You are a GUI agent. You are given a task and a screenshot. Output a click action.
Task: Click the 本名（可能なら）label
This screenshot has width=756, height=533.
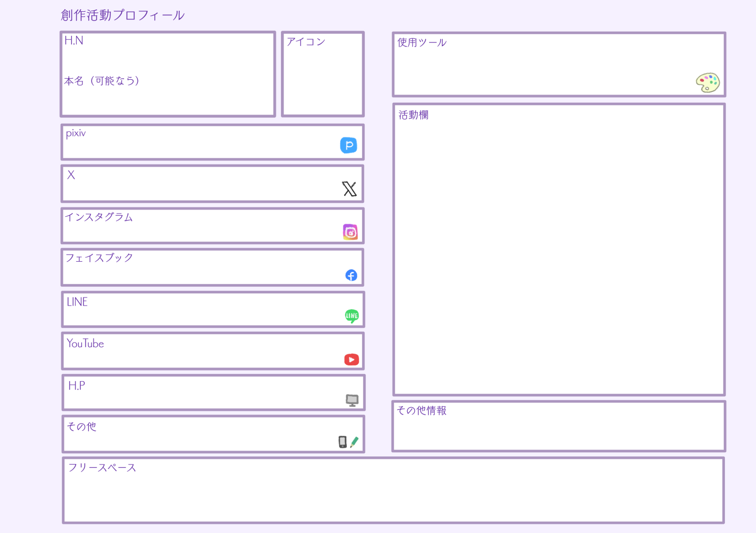102,81
